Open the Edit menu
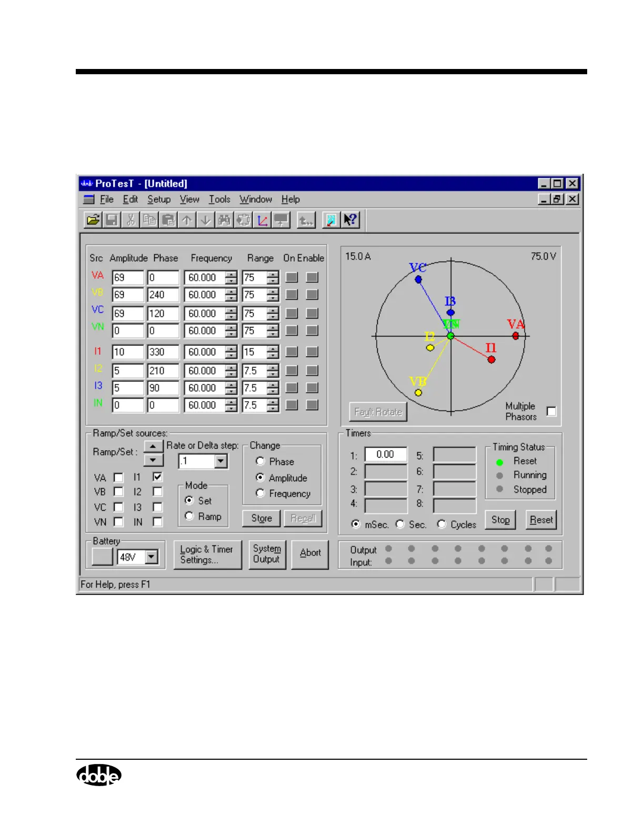 [x=130, y=200]
